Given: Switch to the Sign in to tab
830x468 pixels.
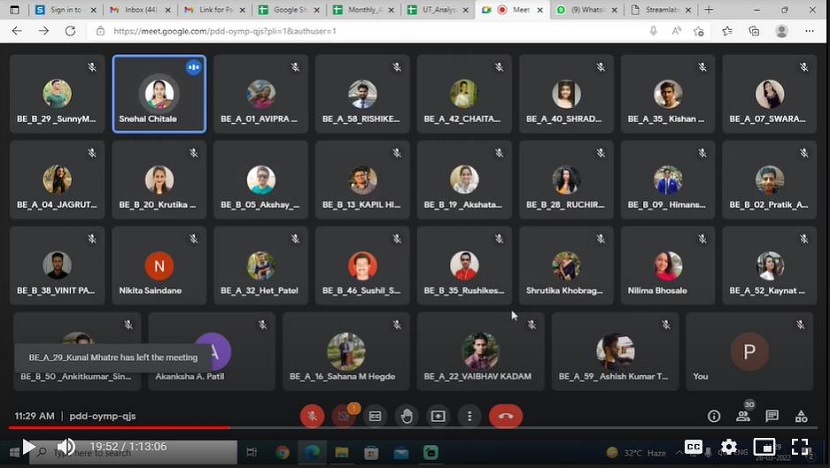Looking at the screenshot, I should (x=65, y=10).
